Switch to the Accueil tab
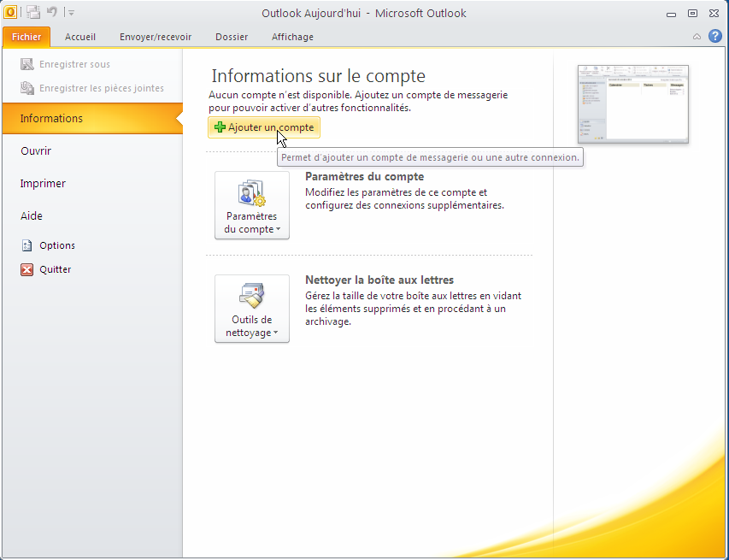 80,38
